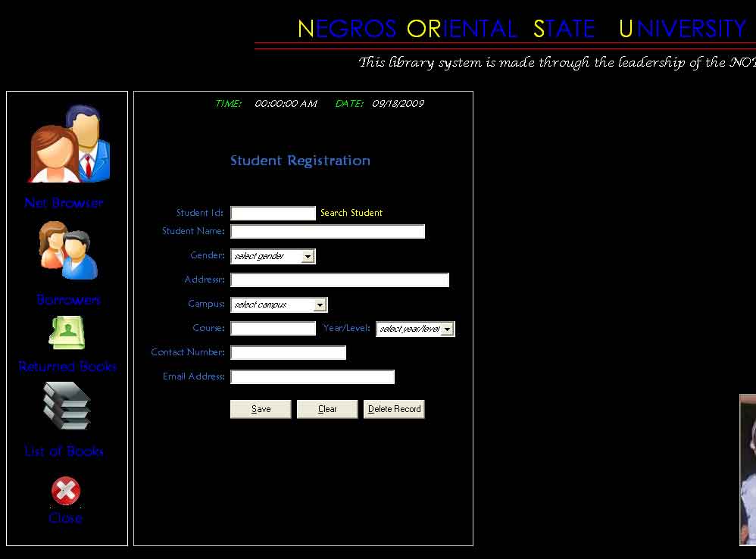This screenshot has height=559, width=756.
Task: Click the Clear button
Action: [327, 409]
